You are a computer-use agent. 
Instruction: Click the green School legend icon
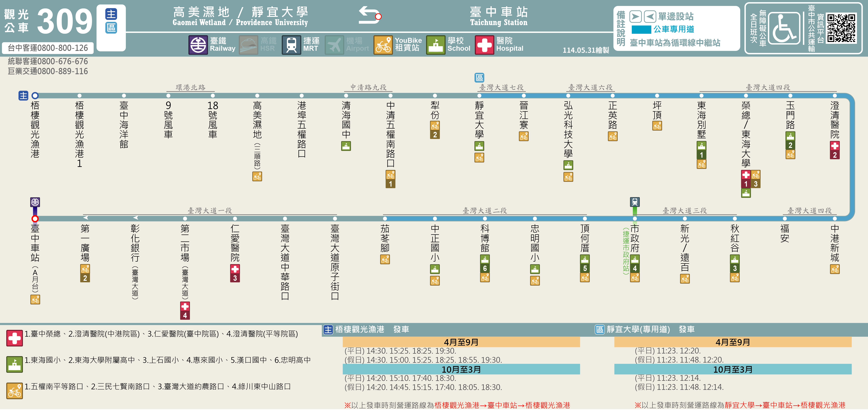tap(436, 45)
